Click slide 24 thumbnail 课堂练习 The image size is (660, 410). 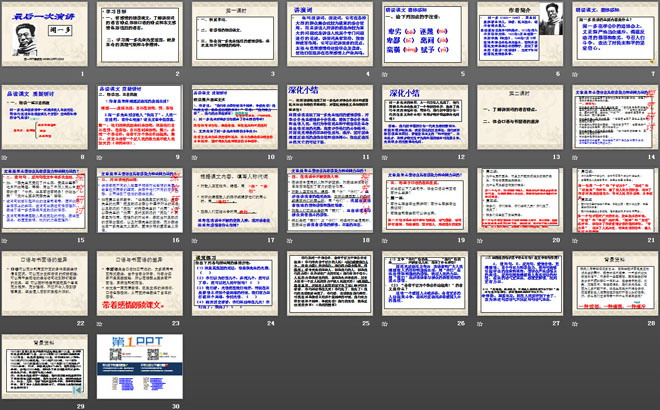pos(234,287)
